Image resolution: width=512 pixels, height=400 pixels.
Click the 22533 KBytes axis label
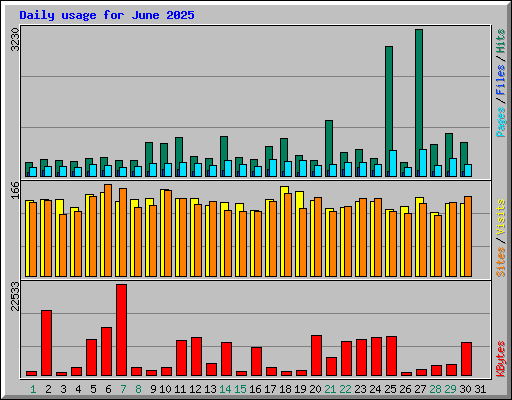(15, 296)
